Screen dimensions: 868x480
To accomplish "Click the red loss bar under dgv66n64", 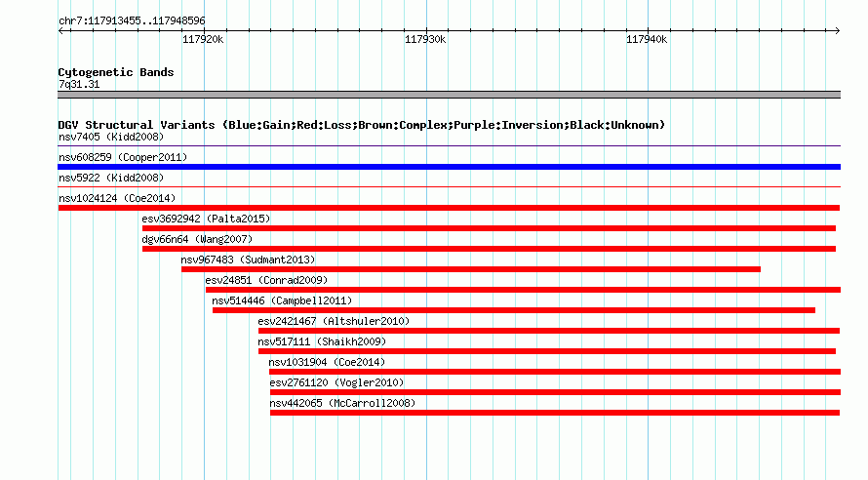I will [489, 249].
